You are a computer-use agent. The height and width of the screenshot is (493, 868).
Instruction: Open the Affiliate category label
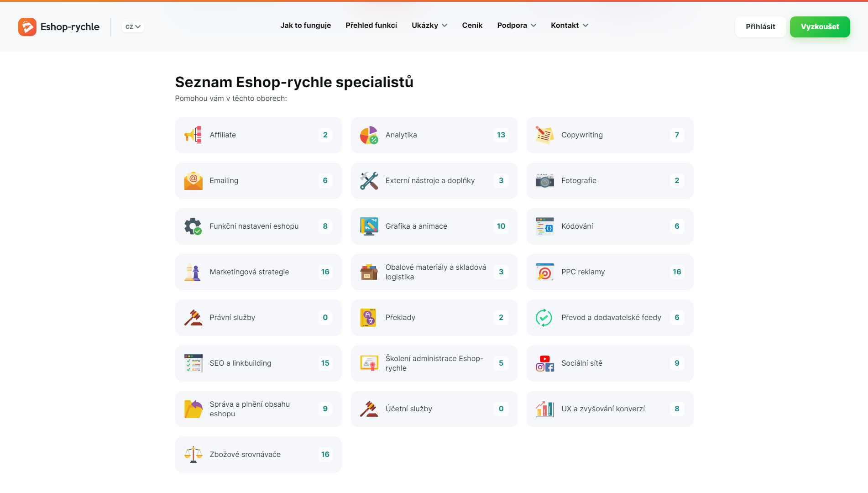(x=223, y=135)
